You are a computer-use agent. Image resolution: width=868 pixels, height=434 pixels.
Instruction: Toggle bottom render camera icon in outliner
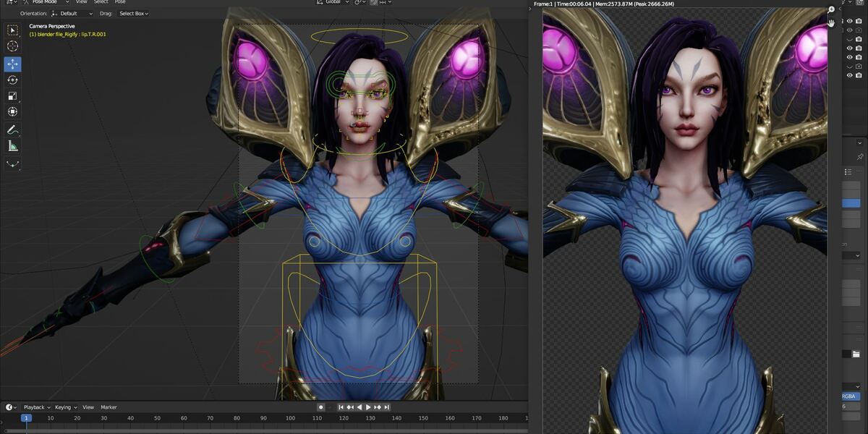pyautogui.click(x=859, y=75)
